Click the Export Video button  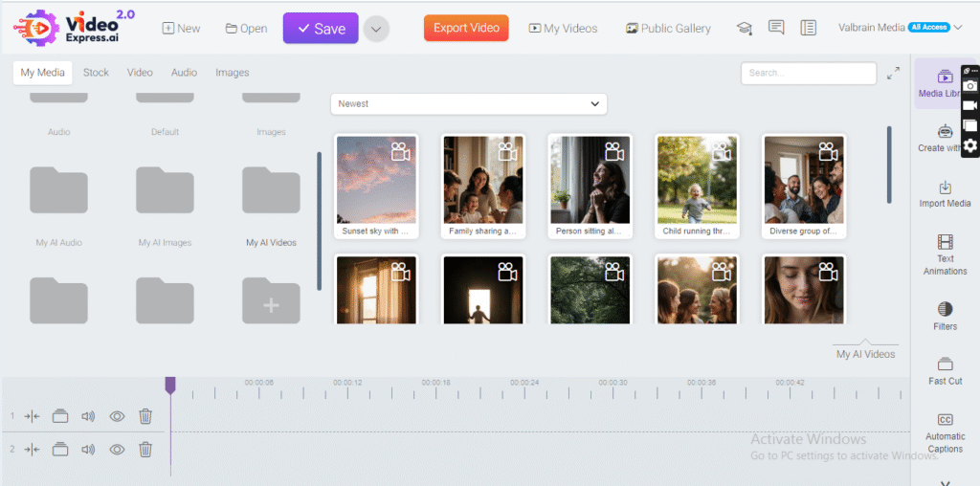click(x=466, y=28)
